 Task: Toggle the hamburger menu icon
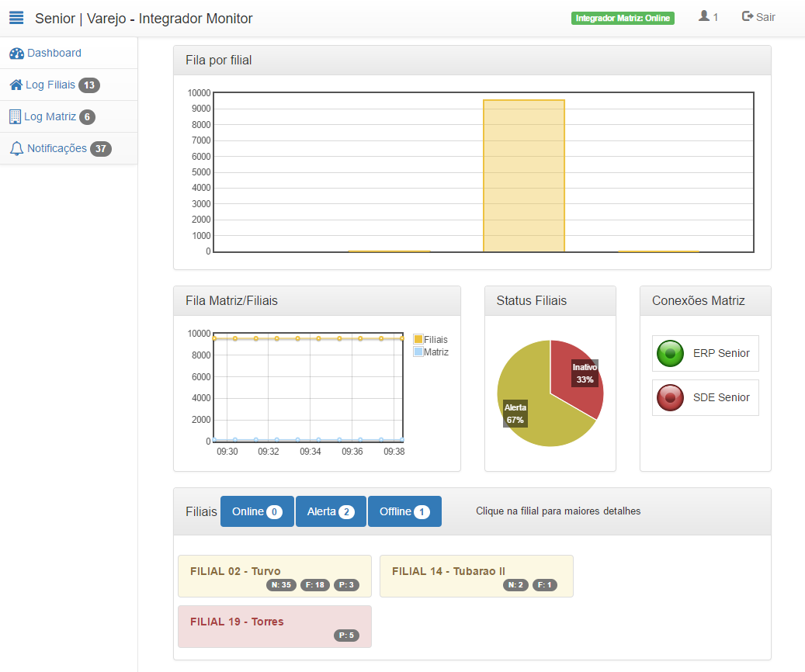(16, 18)
